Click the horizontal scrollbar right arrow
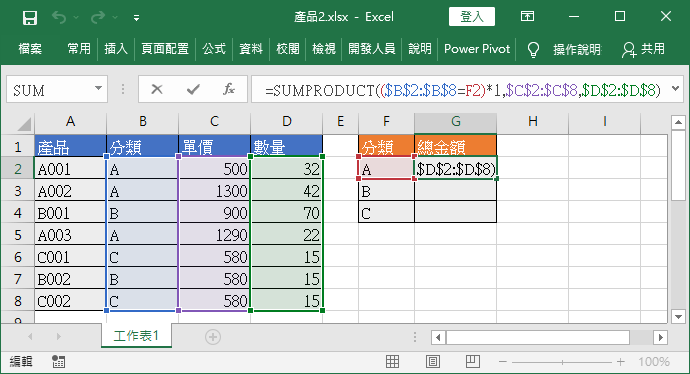This screenshot has height=374, width=690. click(x=660, y=338)
